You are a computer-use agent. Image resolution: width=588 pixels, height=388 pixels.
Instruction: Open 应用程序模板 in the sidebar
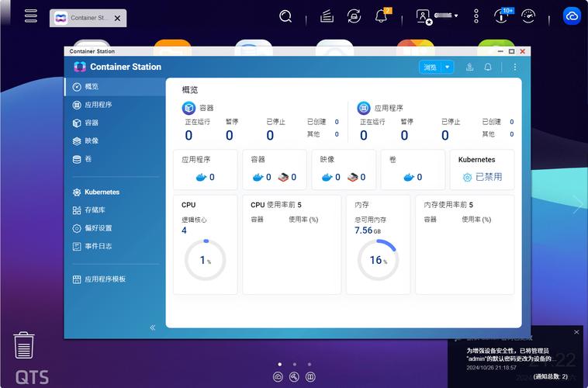(115, 279)
